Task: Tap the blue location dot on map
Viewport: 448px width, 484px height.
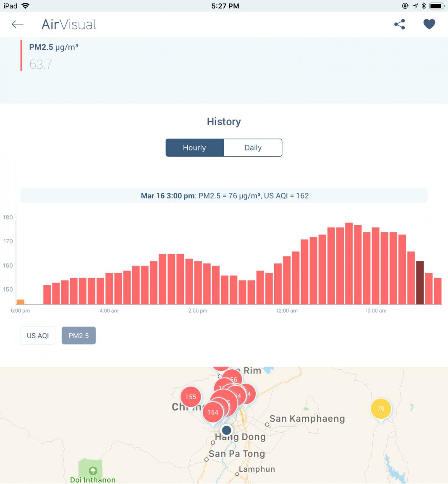Action: (226, 430)
